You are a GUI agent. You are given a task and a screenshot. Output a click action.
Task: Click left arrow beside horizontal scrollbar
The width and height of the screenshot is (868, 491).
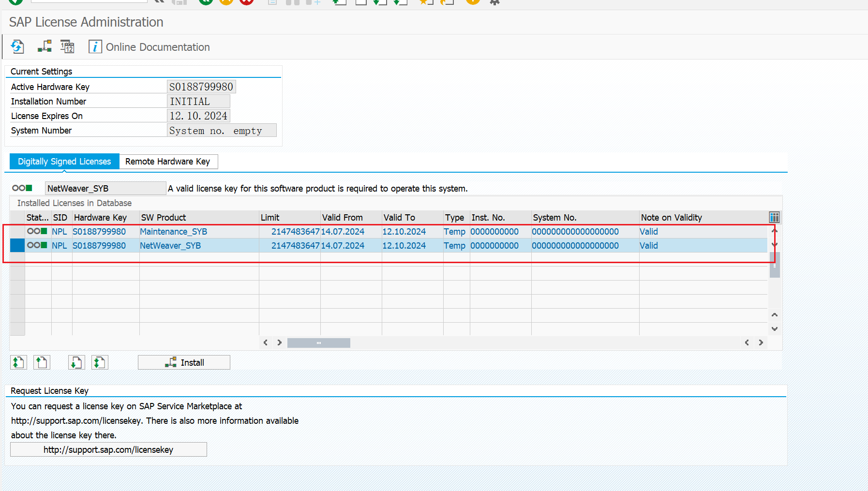tap(265, 342)
